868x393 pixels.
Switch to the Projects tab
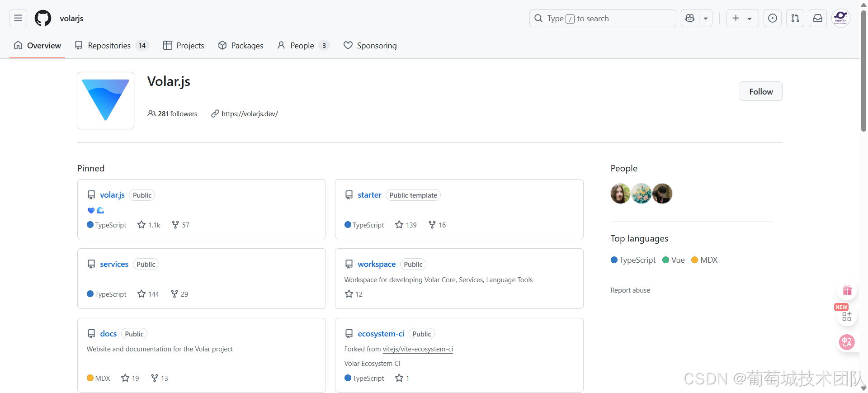(184, 45)
